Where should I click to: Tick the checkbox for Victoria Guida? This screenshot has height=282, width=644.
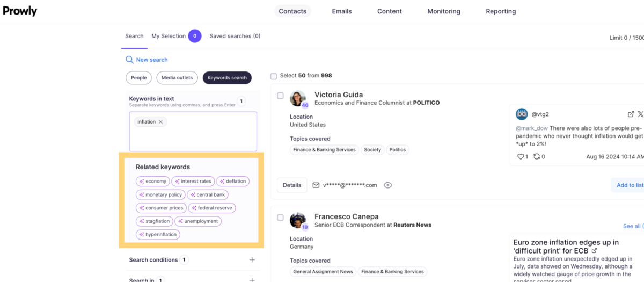280,96
